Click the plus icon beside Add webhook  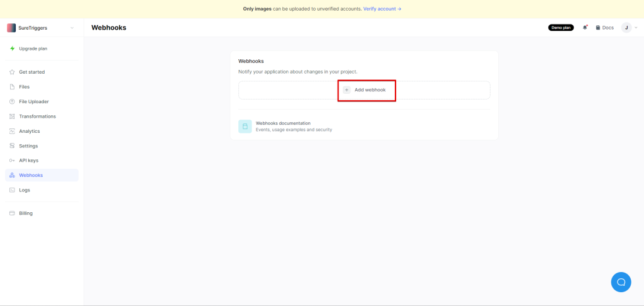(x=347, y=90)
